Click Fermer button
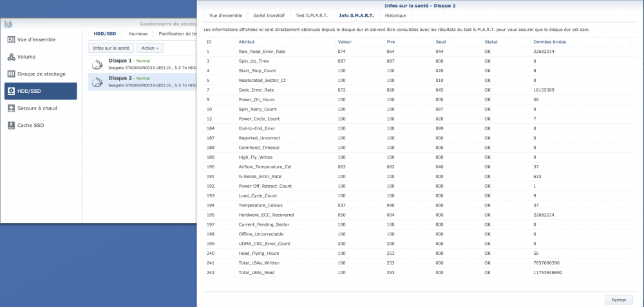644x307 pixels. click(x=618, y=300)
